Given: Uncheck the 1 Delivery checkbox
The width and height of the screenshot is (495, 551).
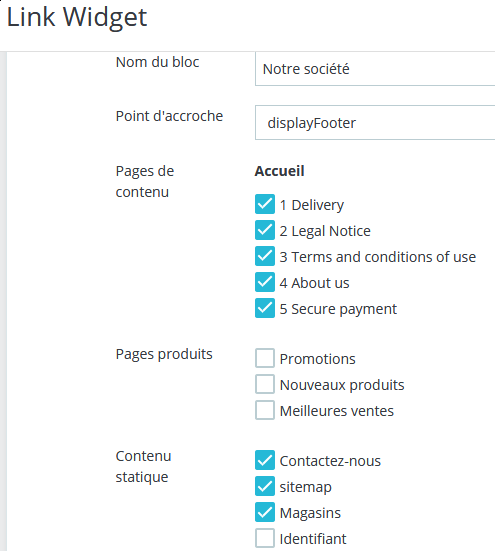Looking at the screenshot, I should click(265, 204).
